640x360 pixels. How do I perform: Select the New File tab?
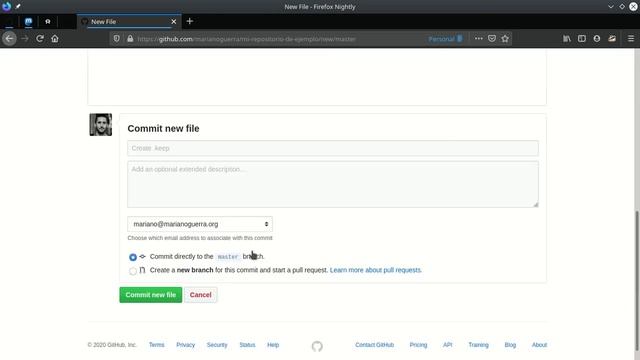[x=129, y=22]
